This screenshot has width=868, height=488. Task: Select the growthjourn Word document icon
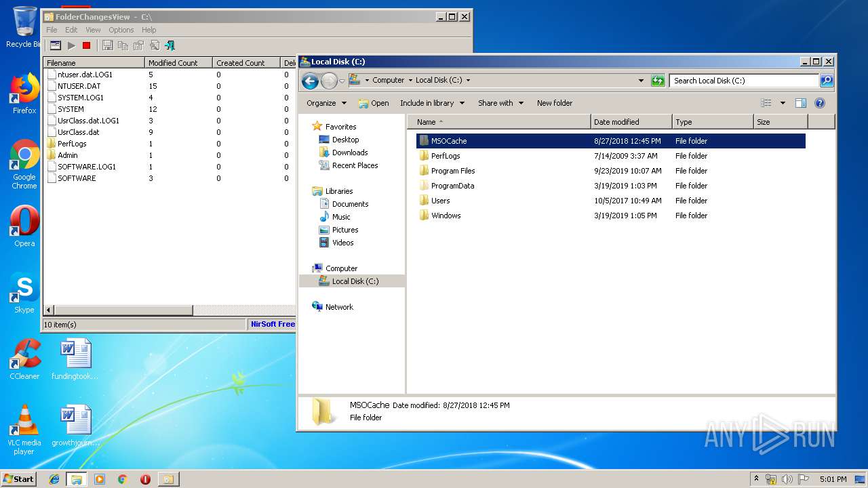(x=75, y=426)
